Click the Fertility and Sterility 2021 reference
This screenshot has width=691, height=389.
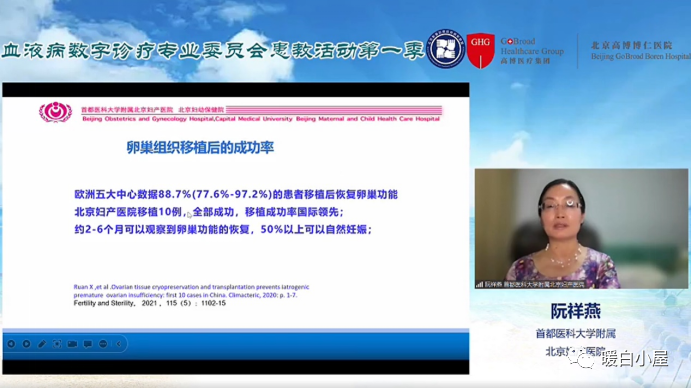pyautogui.click(x=149, y=304)
